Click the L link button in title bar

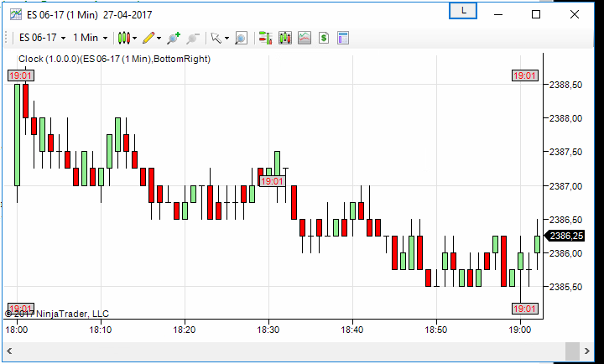(x=463, y=11)
